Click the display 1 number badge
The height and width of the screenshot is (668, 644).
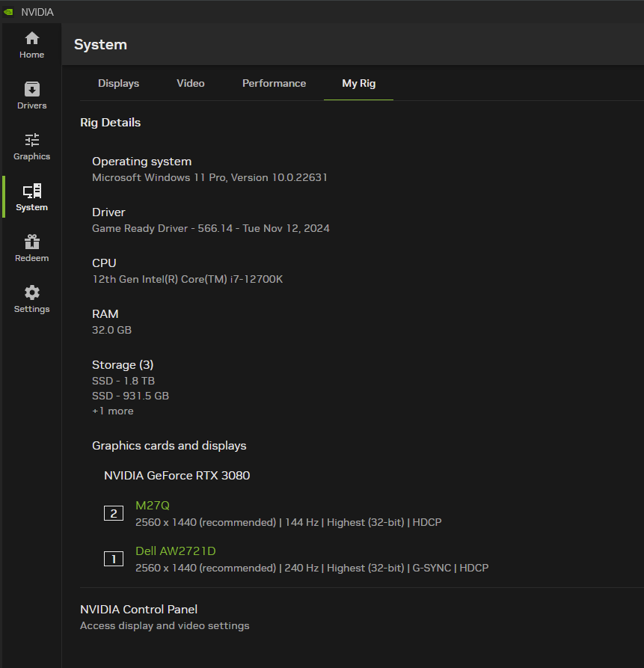113,559
